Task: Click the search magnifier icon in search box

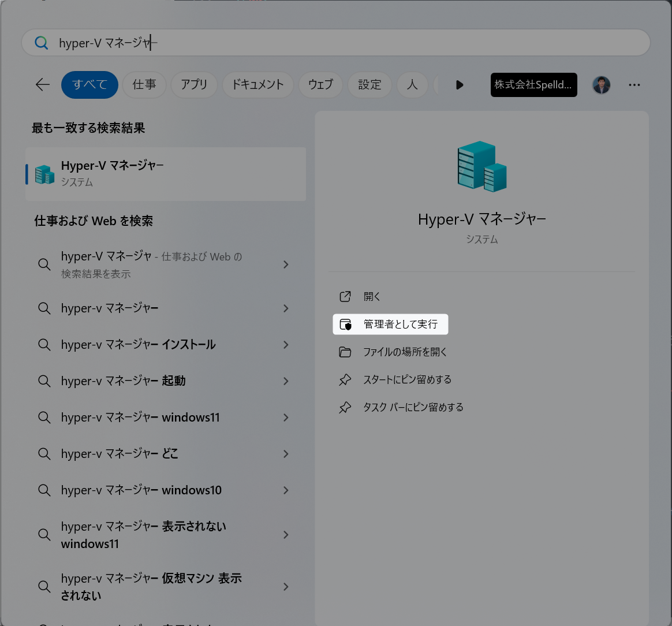Action: (x=42, y=43)
